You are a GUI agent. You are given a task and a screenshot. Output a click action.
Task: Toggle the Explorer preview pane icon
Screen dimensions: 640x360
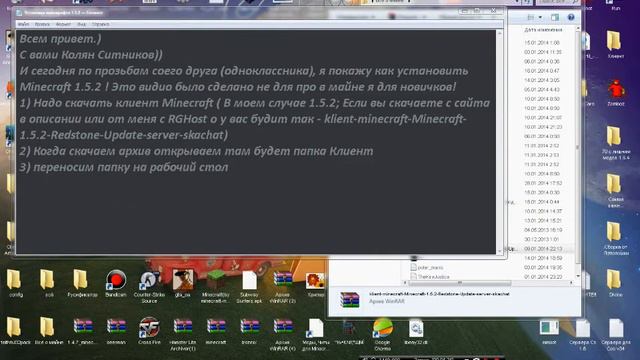555,17
